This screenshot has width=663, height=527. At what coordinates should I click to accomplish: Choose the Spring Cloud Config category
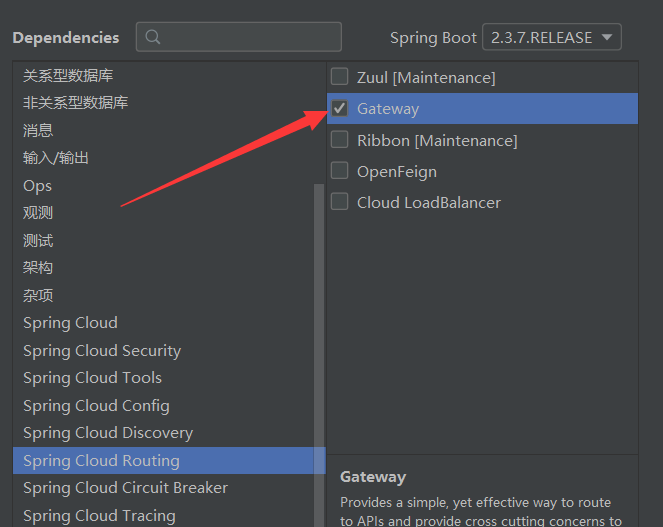click(96, 406)
